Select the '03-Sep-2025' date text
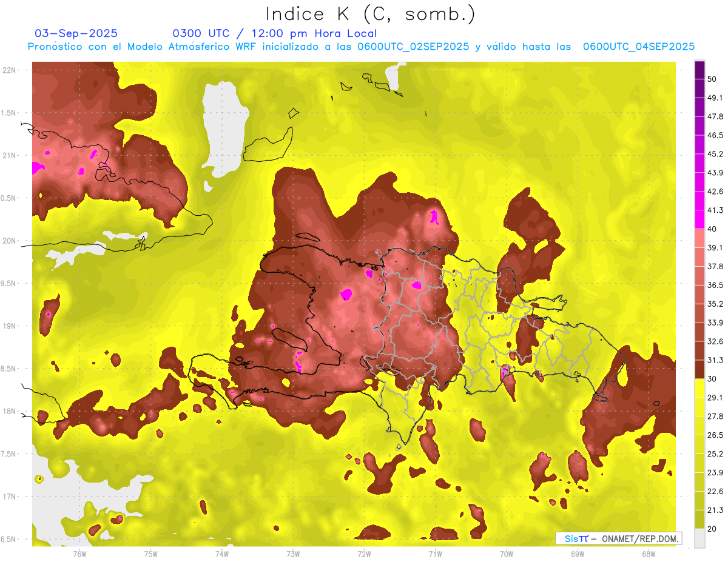The width and height of the screenshot is (728, 562). click(76, 33)
